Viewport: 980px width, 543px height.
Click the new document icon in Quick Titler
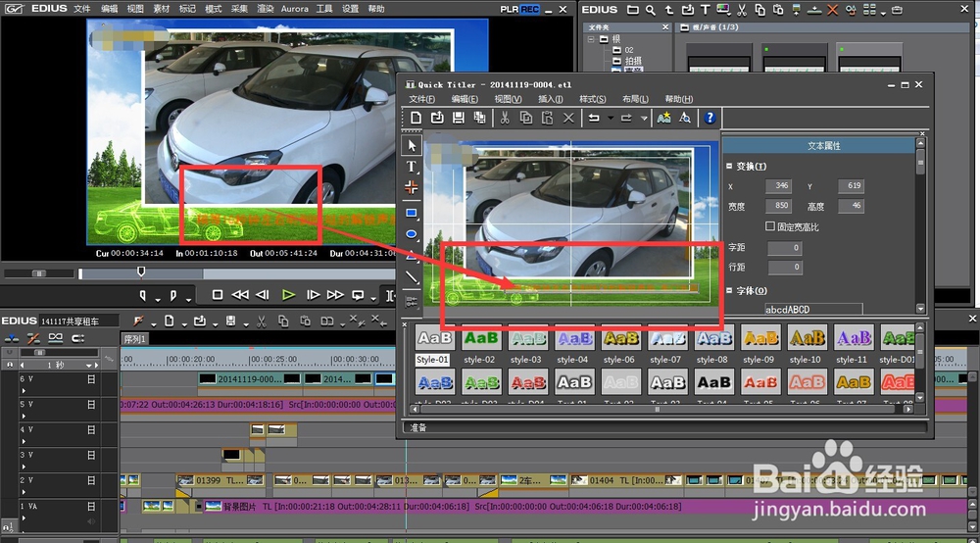click(416, 118)
